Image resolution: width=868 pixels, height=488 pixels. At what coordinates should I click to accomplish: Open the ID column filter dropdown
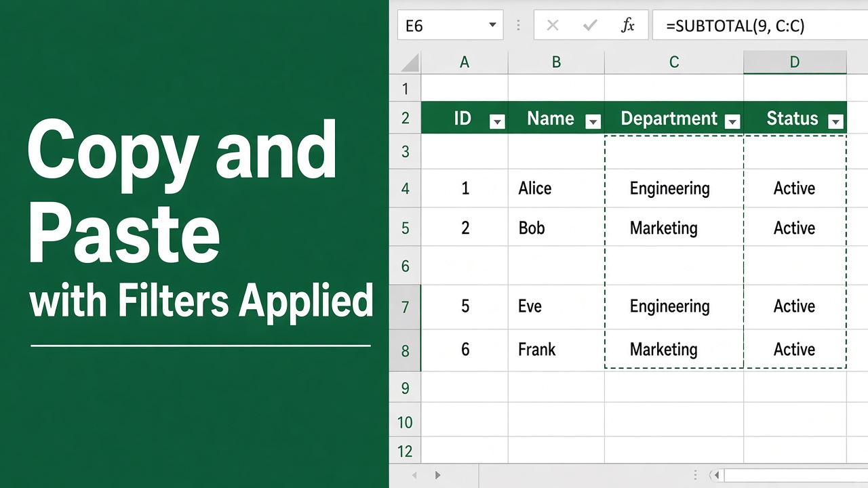[497, 122]
